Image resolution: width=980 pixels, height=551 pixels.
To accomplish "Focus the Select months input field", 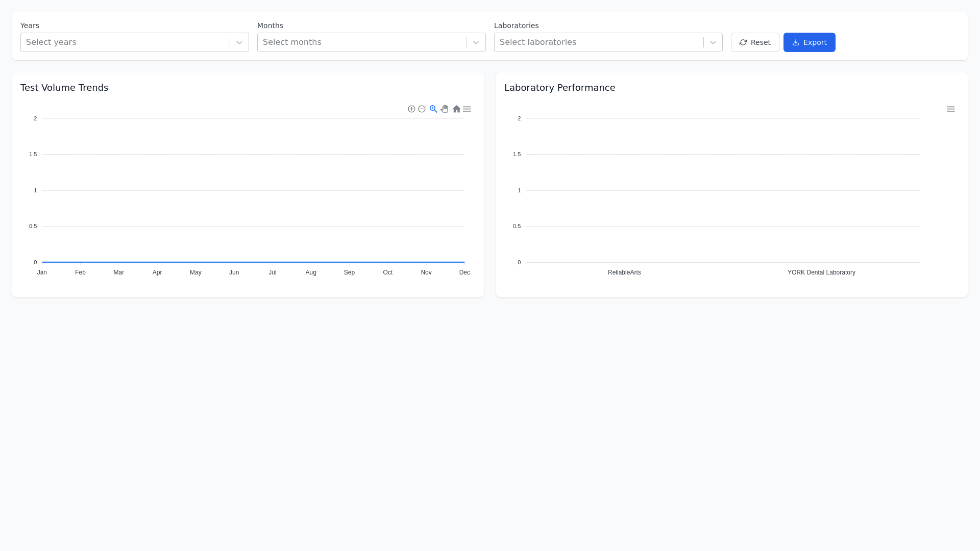I will click(362, 42).
